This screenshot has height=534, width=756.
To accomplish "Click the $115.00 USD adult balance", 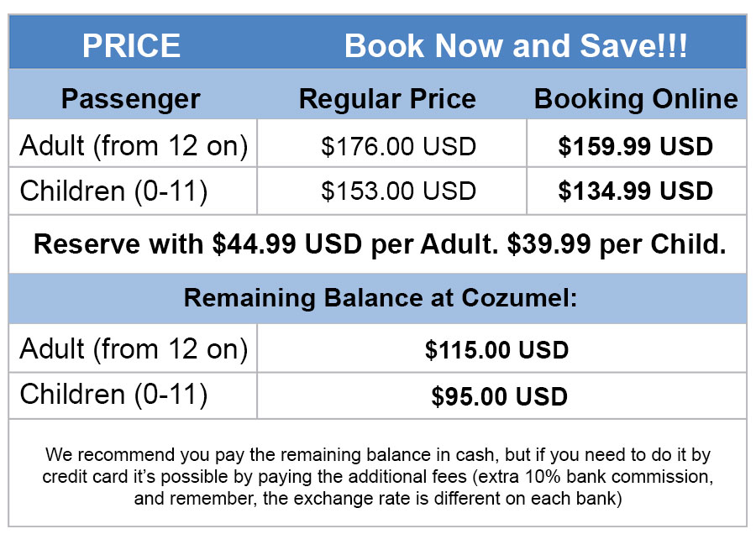I will [x=496, y=350].
